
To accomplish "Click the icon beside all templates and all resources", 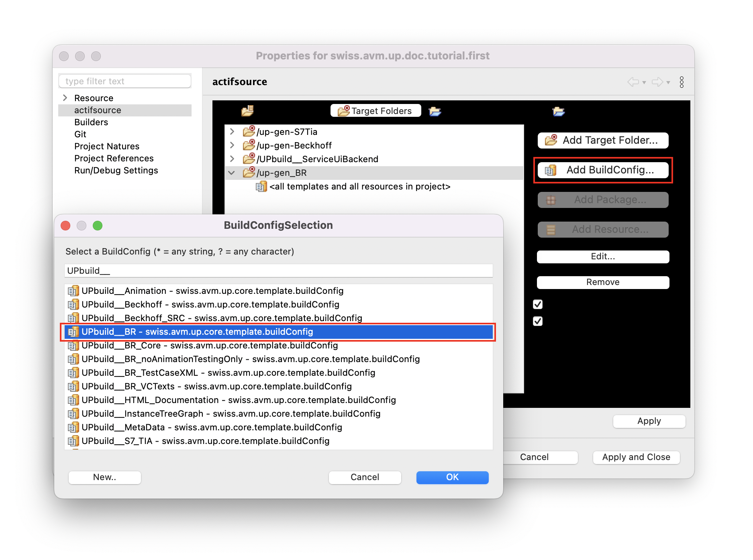I will click(x=261, y=186).
